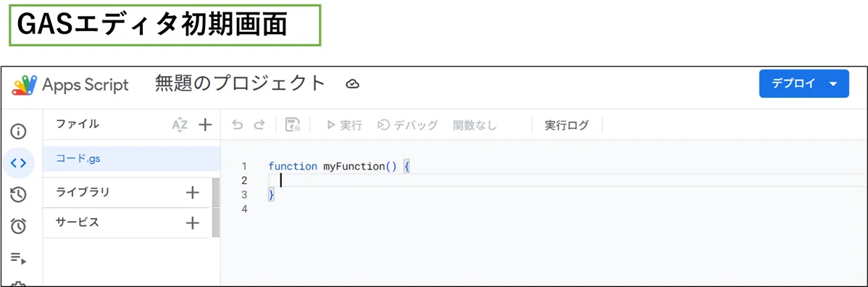The width and height of the screenshot is (868, 287).
Task: Open the 関数なし function selector
Action: click(x=475, y=125)
